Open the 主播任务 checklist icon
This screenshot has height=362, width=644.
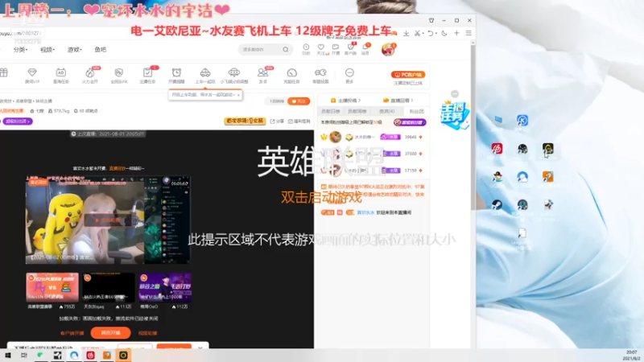147,76
